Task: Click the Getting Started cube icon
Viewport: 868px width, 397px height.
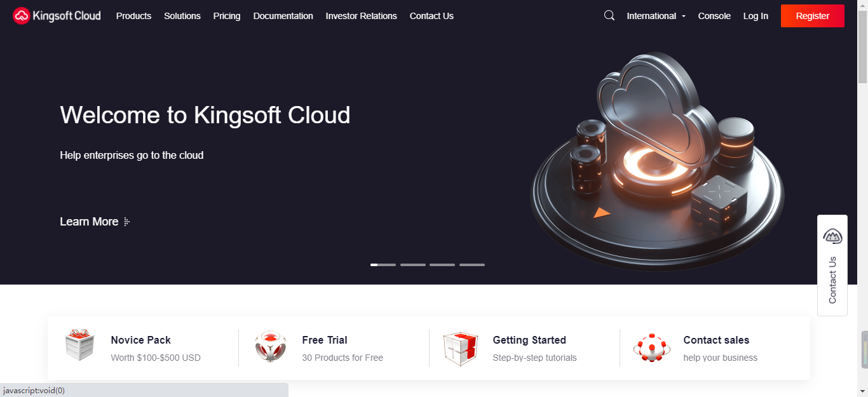Action: tap(461, 348)
